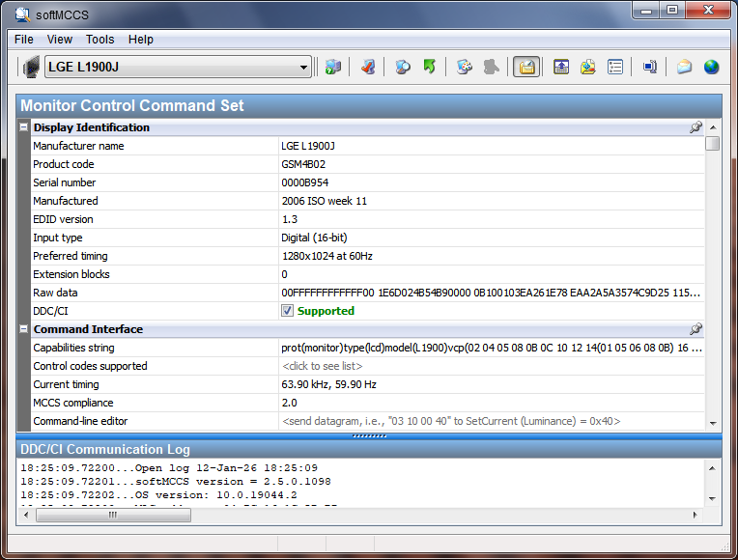Screen dimensions: 738x560
Task: Click the green refresh arrow toolbar icon
Action: 429,67
